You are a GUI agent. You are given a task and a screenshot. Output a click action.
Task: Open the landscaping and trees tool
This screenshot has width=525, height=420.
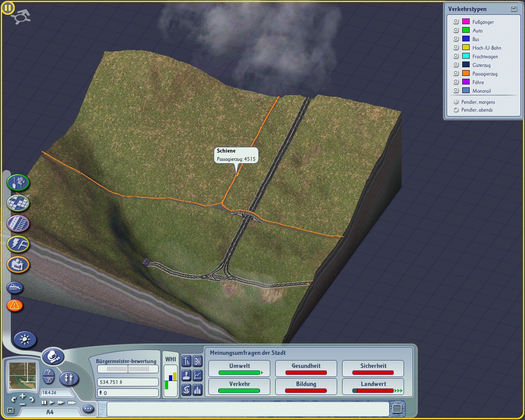tap(18, 183)
